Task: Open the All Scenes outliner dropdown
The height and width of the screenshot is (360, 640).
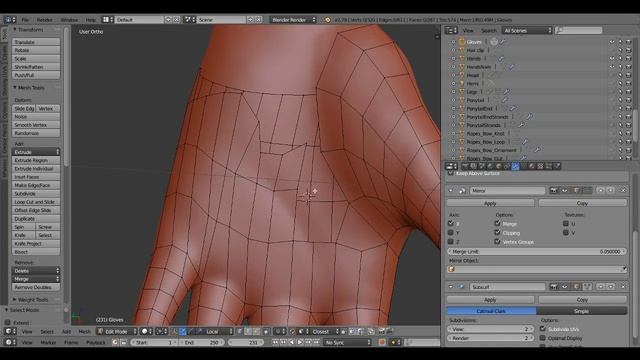Action: click(527, 30)
